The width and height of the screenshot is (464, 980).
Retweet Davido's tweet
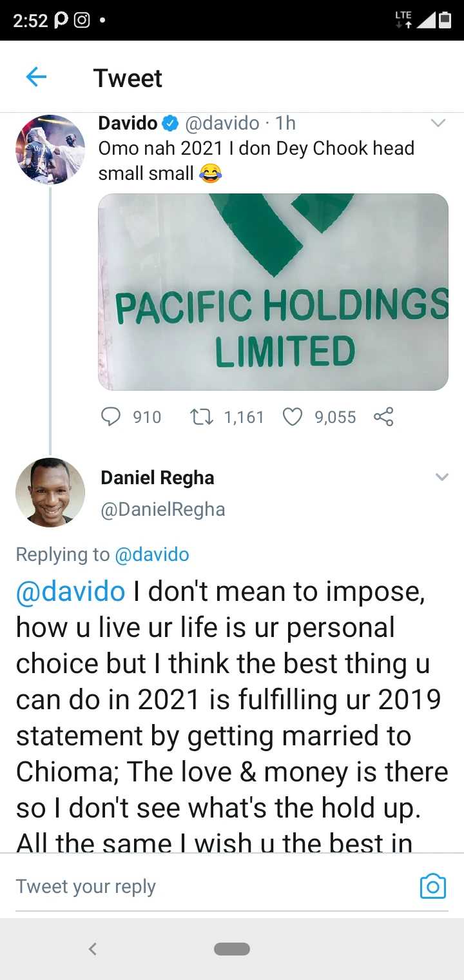point(198,417)
